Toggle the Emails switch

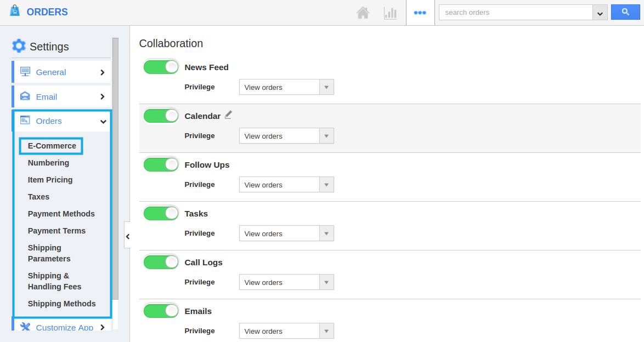tap(161, 311)
